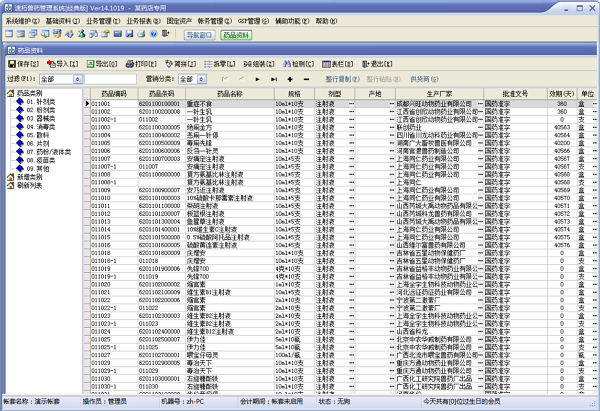600x411 pixels.
Task: Open the 基础资料 menu
Action: point(63,21)
